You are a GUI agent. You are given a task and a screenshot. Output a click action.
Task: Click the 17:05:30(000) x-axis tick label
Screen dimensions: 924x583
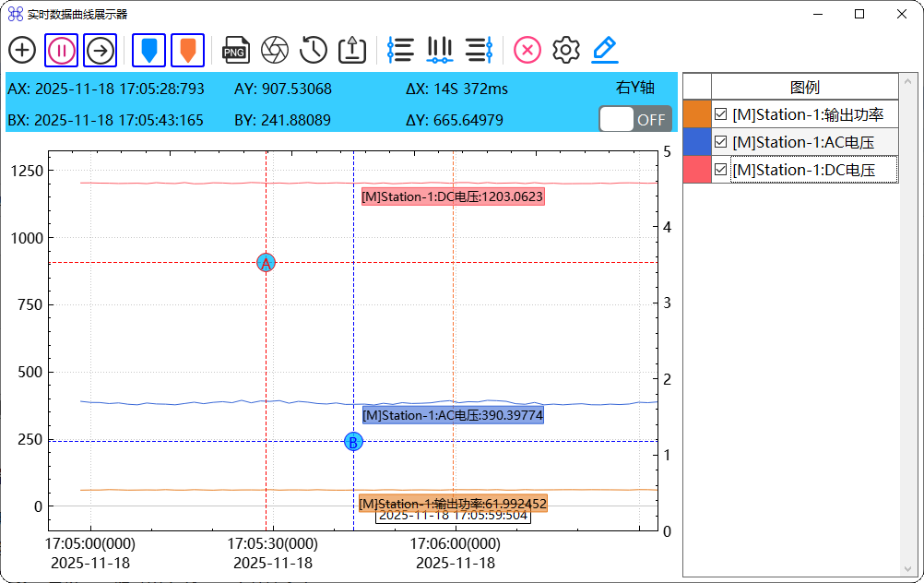click(x=273, y=543)
